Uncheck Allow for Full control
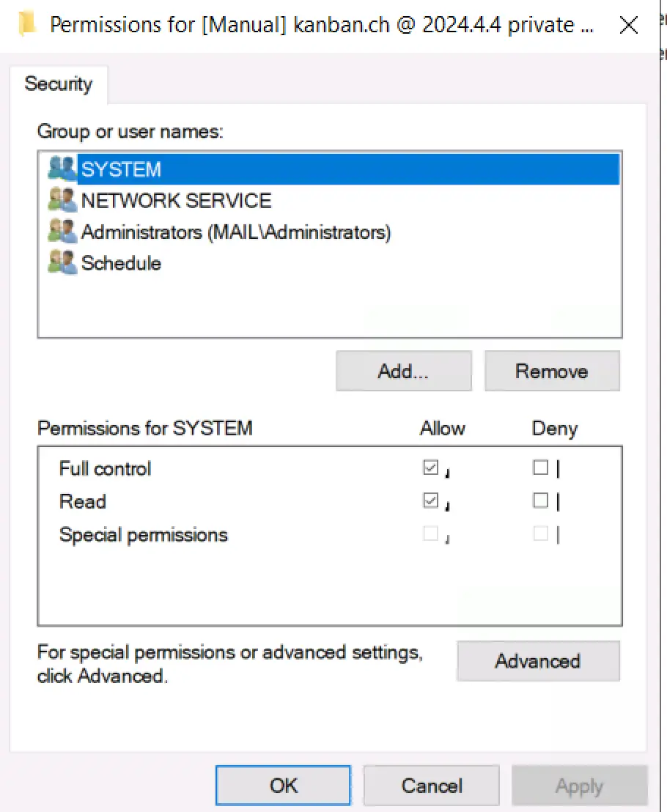The width and height of the screenshot is (667, 812). point(432,468)
